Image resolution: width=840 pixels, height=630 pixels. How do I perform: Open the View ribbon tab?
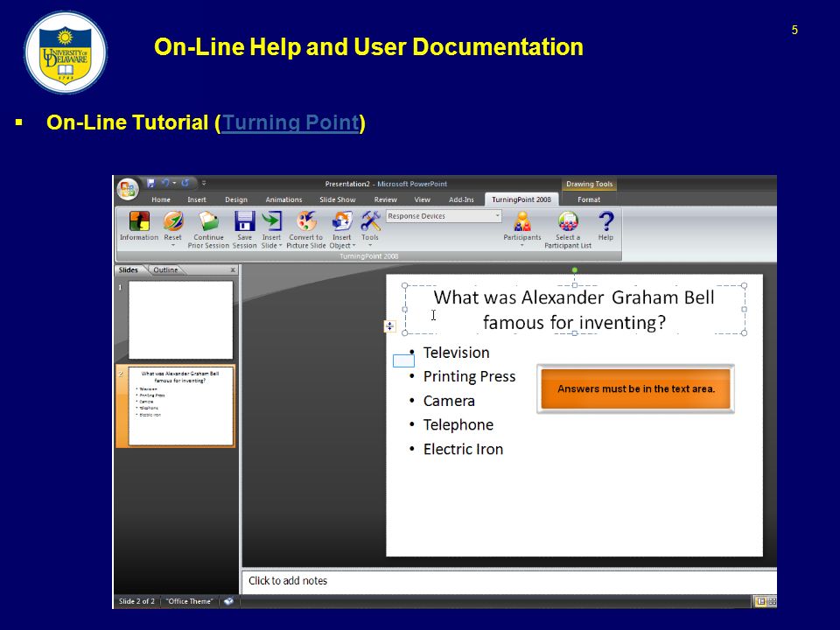(422, 199)
